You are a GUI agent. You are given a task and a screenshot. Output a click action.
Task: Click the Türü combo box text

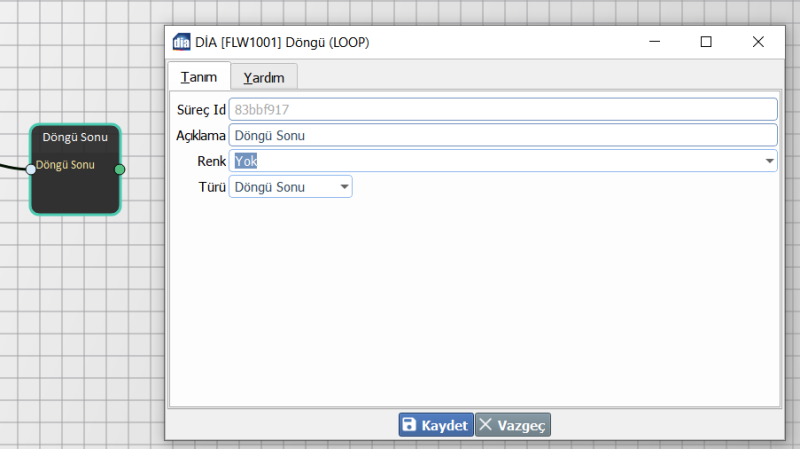(x=282, y=187)
